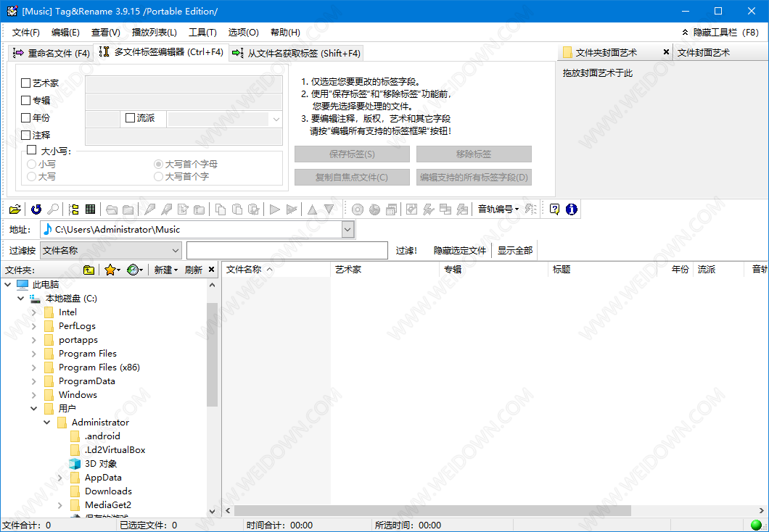The height and width of the screenshot is (532, 769).
Task: Open the address path dropdown
Action: (x=348, y=230)
